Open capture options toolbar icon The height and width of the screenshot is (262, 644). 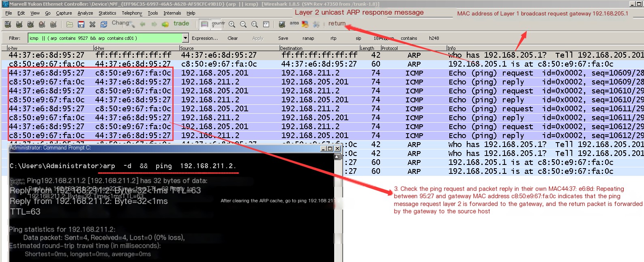coord(19,24)
